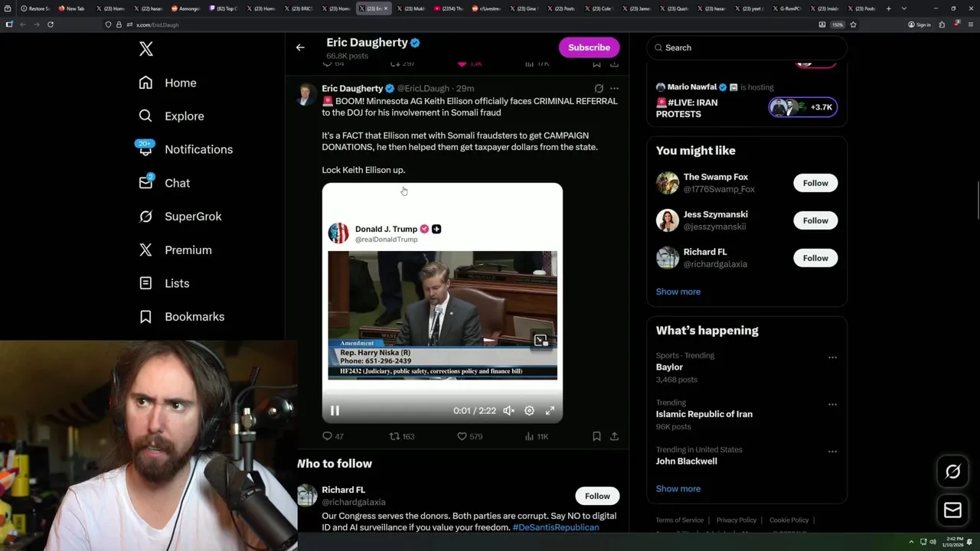980x551 pixels.
Task: Reply to the post with 47 comments
Action: click(333, 436)
